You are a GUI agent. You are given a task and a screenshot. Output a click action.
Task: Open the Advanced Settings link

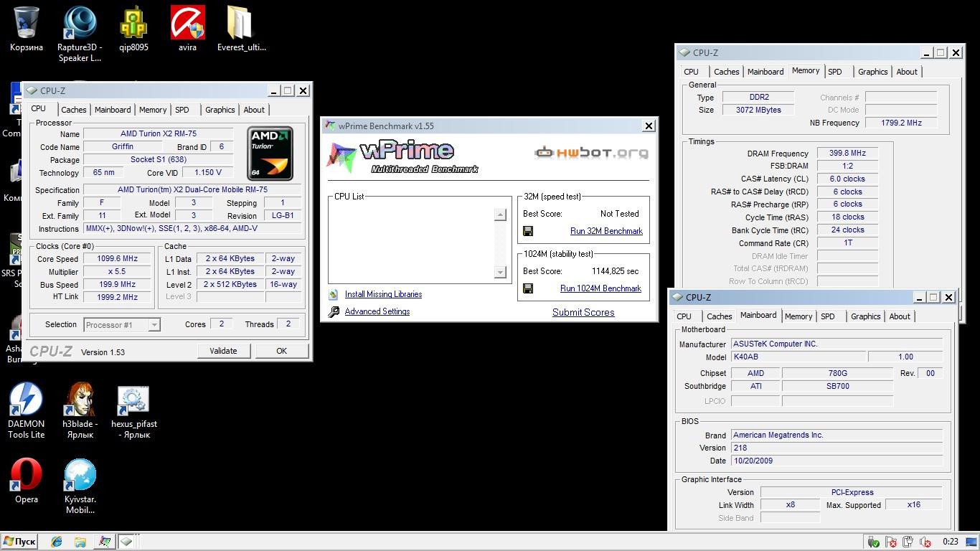pyautogui.click(x=377, y=311)
